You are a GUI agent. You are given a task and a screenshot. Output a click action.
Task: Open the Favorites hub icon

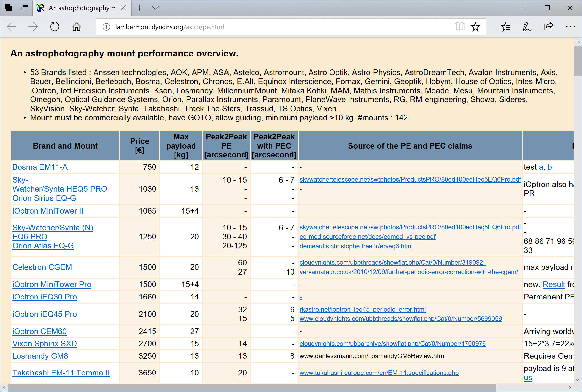tap(506, 27)
